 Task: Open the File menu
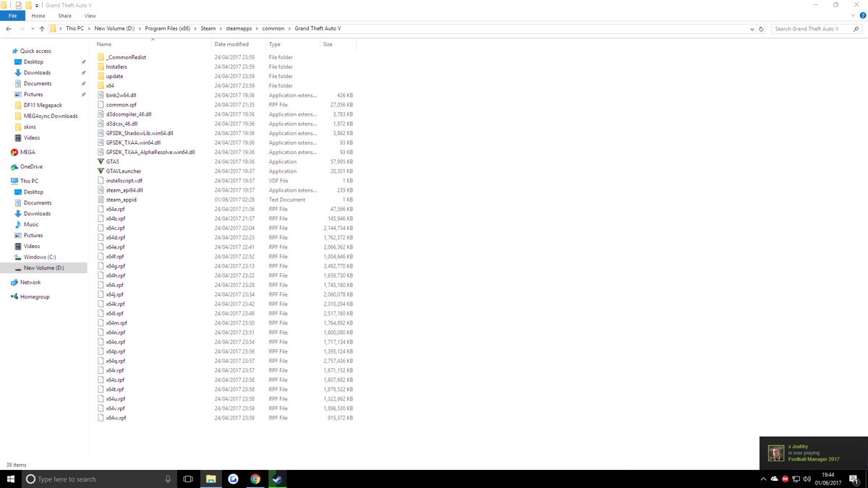[12, 15]
